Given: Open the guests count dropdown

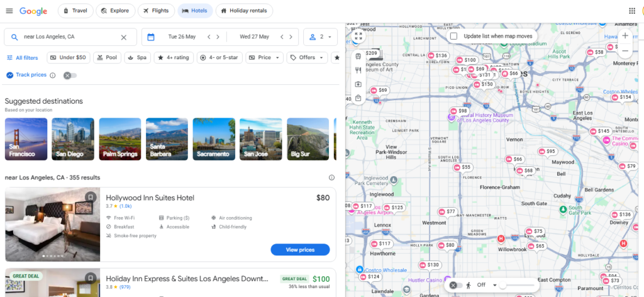Looking at the screenshot, I should coord(320,37).
